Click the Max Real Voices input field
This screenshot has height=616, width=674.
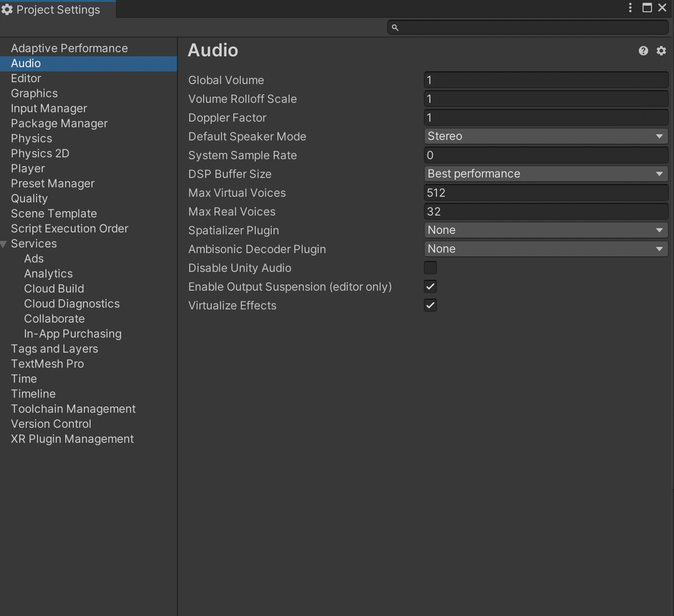[x=546, y=211]
